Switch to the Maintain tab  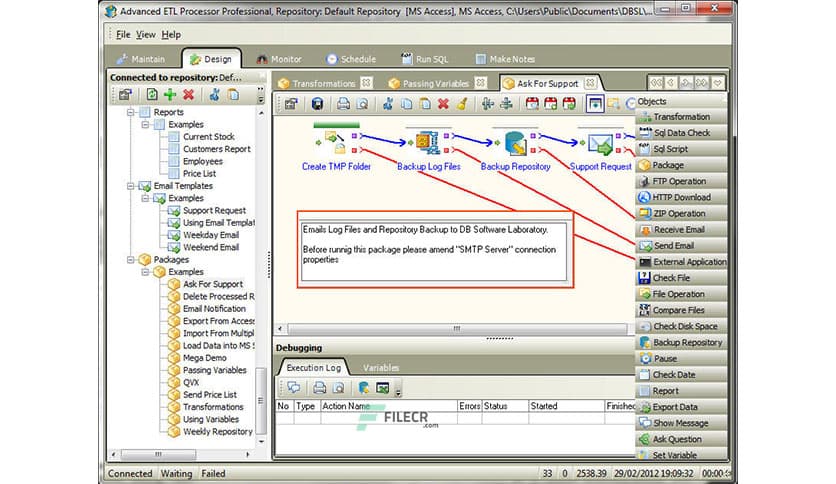(141, 59)
